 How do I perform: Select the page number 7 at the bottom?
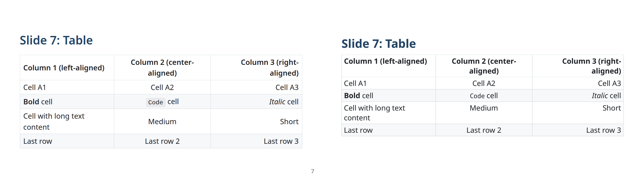[312, 171]
